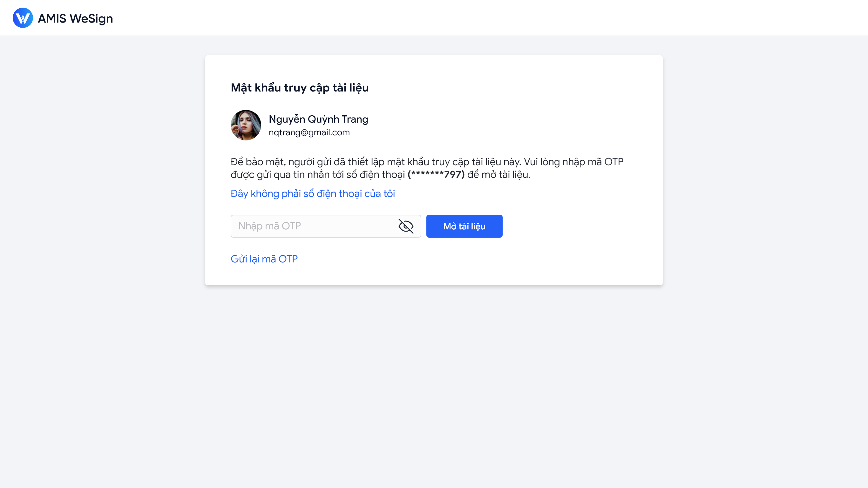Image resolution: width=868 pixels, height=488 pixels.
Task: Click the AMIS WeSign logo icon
Action: pos(23,18)
